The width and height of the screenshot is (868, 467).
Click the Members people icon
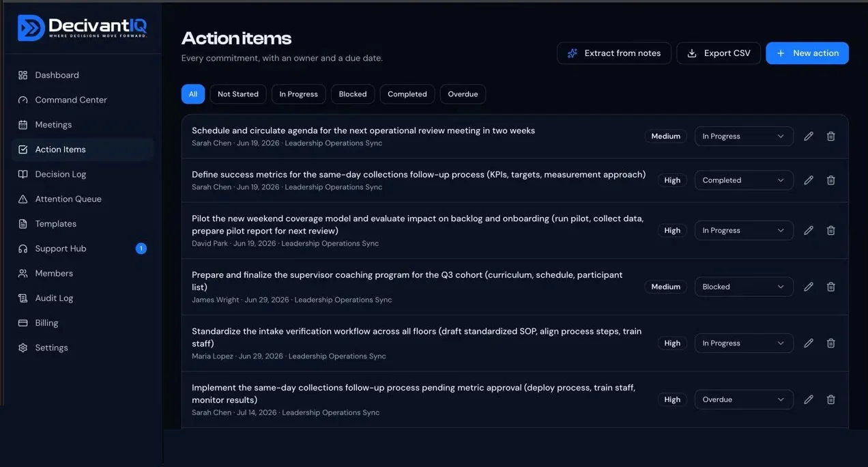pos(23,273)
